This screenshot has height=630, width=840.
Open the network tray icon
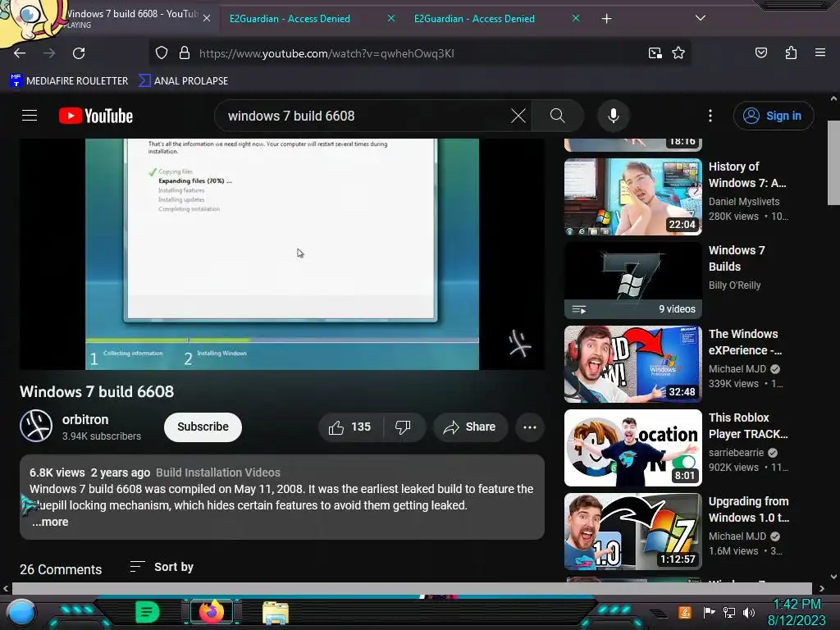[728, 612]
